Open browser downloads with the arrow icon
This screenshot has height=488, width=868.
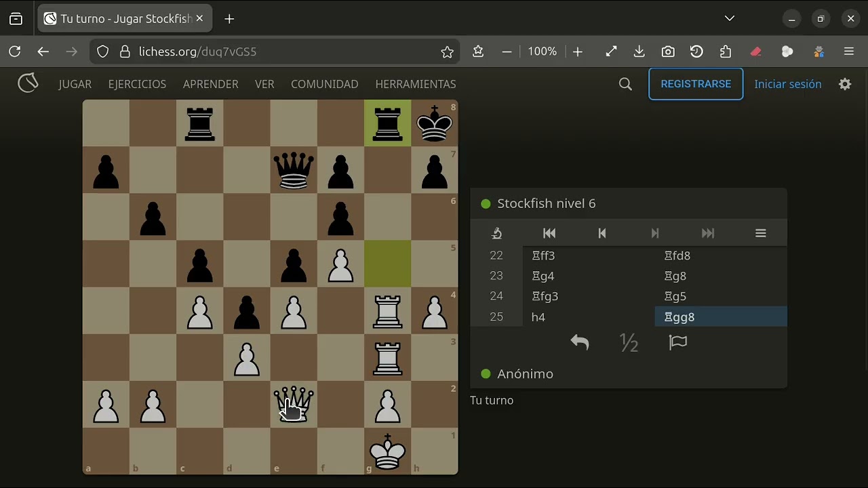(639, 52)
